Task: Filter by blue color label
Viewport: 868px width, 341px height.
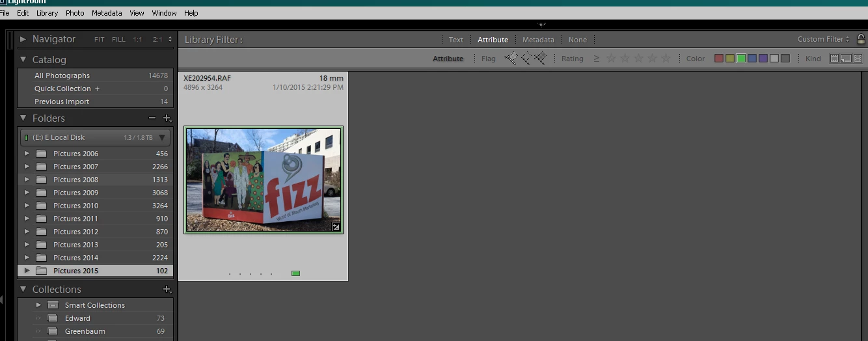Action: point(752,59)
